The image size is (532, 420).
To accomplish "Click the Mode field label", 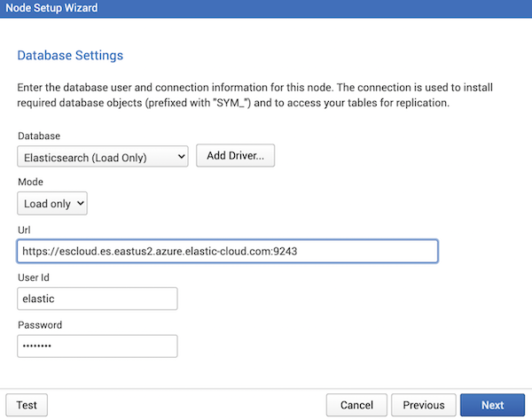I will point(30,182).
